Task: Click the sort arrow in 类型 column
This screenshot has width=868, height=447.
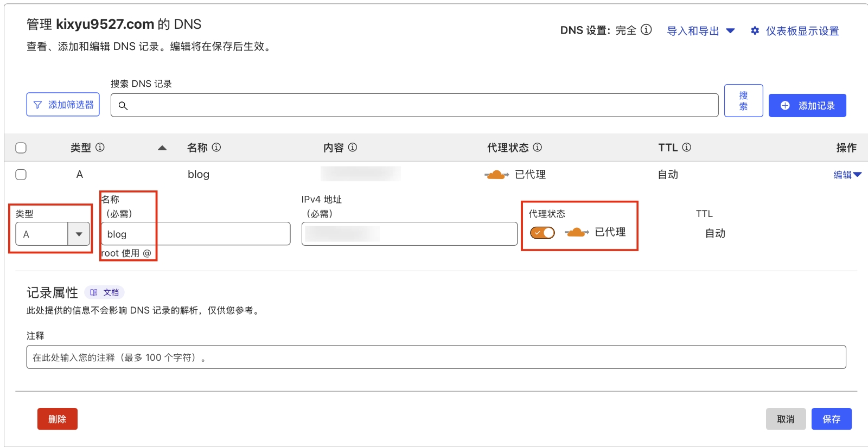Action: 162,148
